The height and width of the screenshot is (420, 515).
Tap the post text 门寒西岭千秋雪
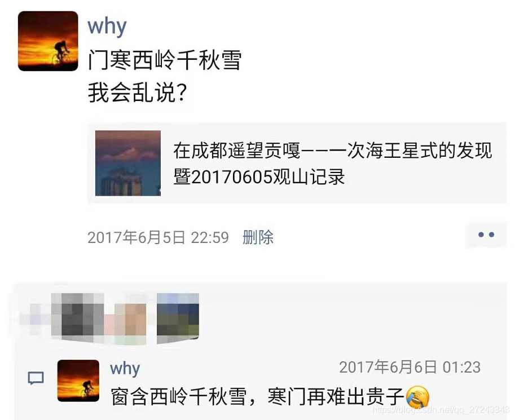[165, 60]
